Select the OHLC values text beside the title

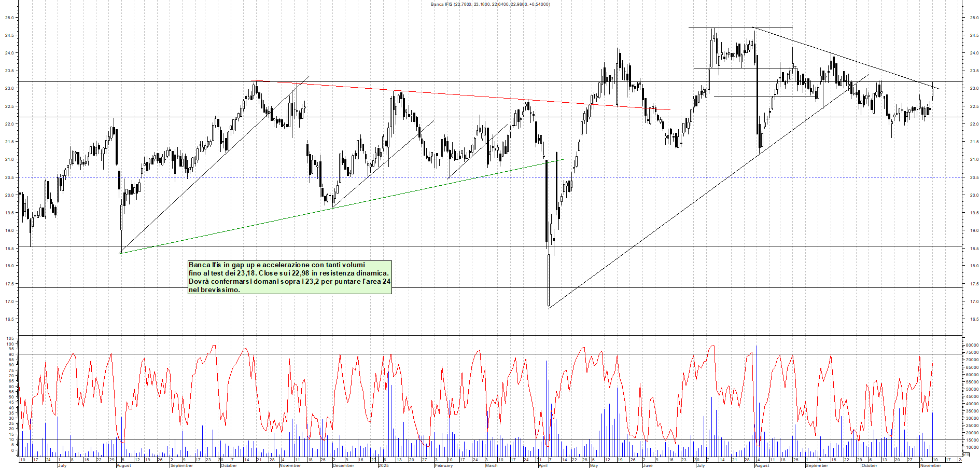pyautogui.click(x=503, y=4)
